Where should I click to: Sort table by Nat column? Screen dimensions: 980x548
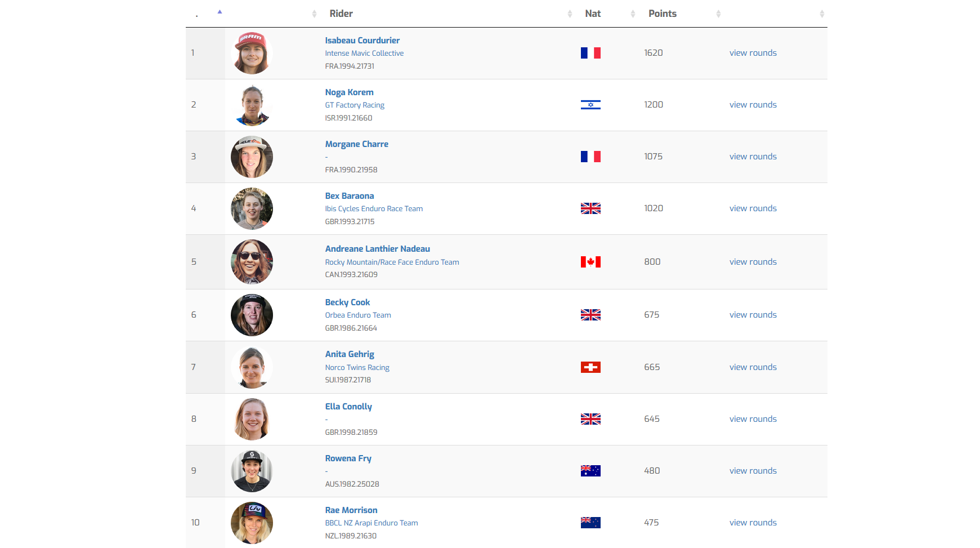[x=593, y=14]
